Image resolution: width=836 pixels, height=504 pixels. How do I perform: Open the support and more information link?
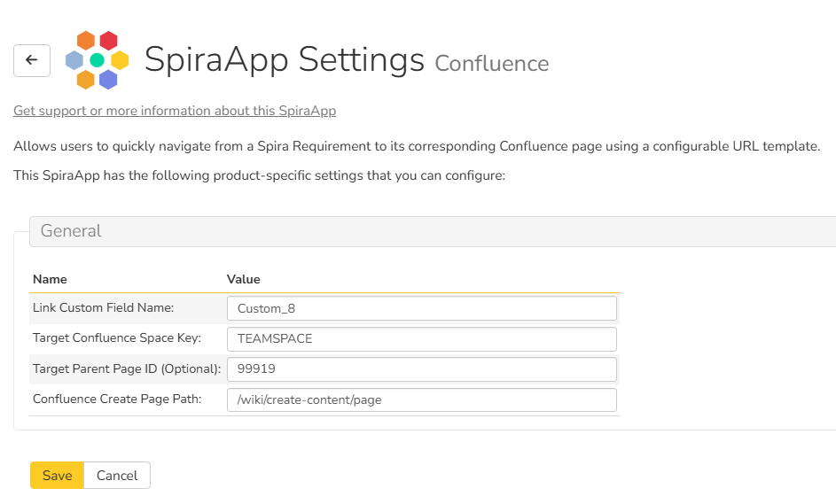coord(175,111)
